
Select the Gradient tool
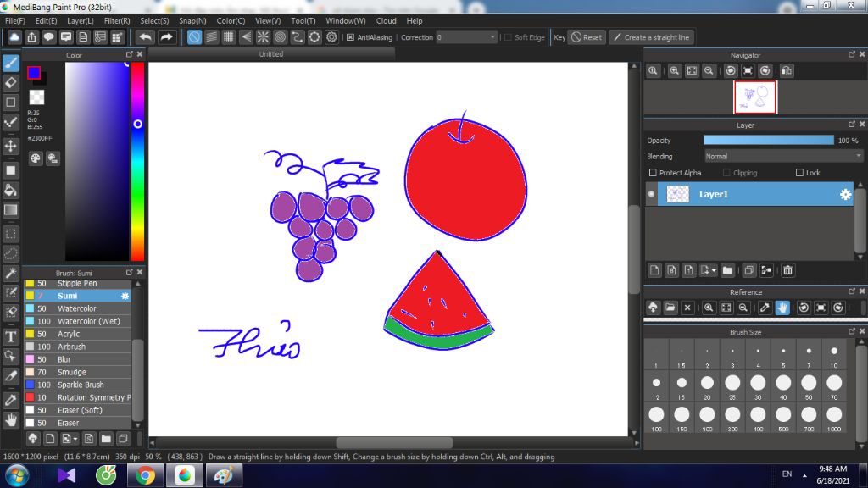[10, 210]
